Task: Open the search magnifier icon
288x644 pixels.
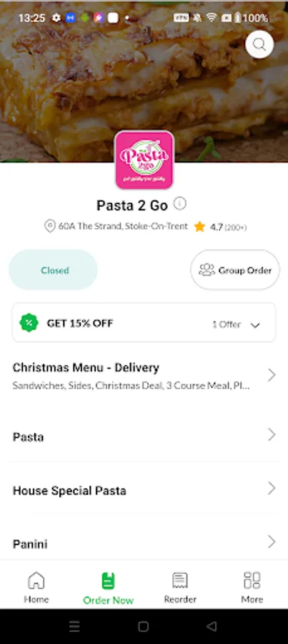Action: pos(259,44)
